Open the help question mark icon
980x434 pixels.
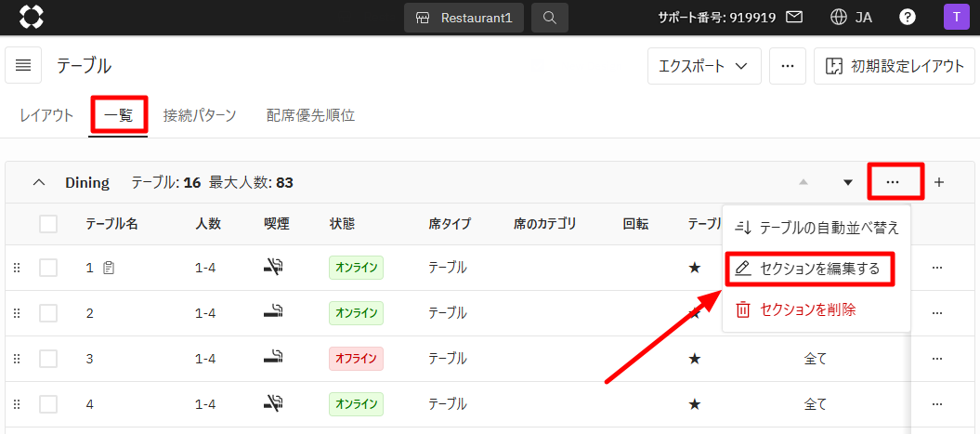pyautogui.click(x=908, y=17)
